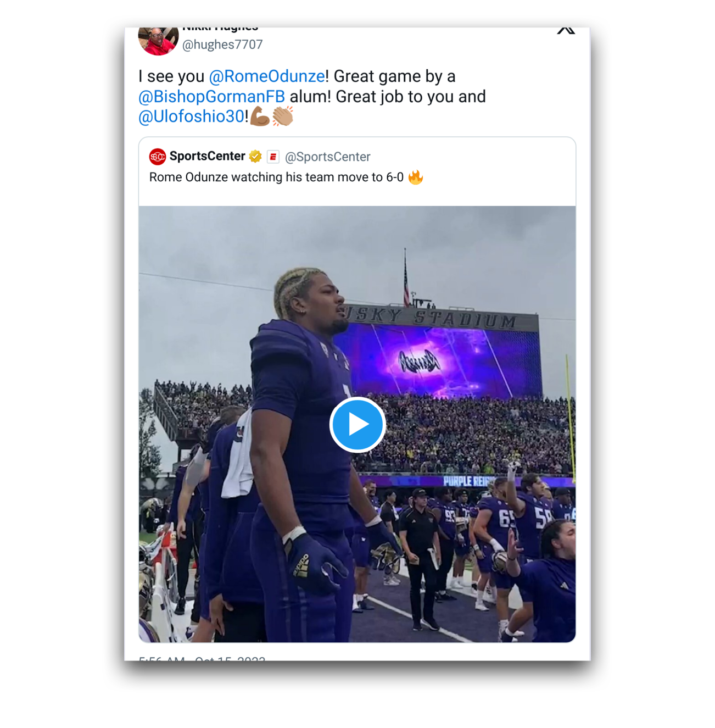Screen dimensions: 715x728
Task: Visit the @BishopGormanFB profile mention
Action: [211, 97]
